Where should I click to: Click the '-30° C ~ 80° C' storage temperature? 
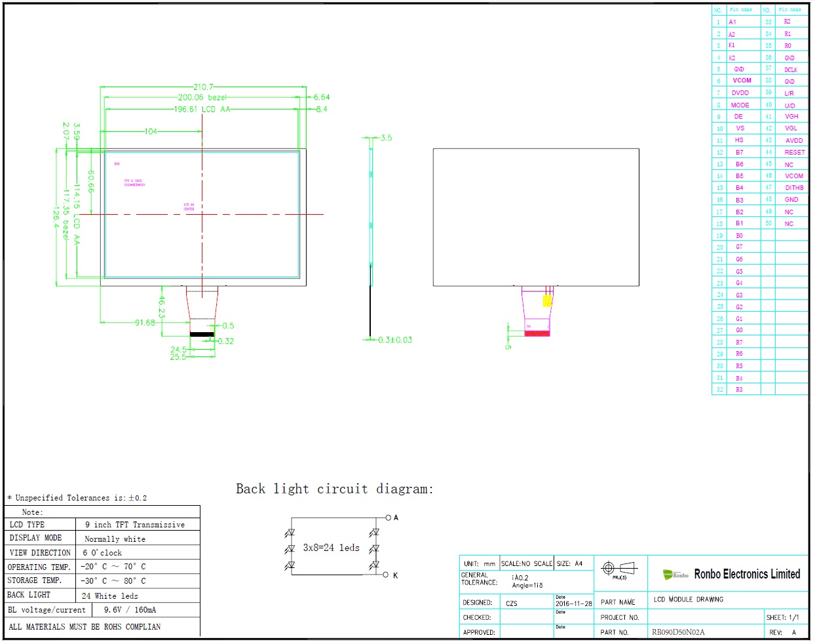tap(113, 580)
